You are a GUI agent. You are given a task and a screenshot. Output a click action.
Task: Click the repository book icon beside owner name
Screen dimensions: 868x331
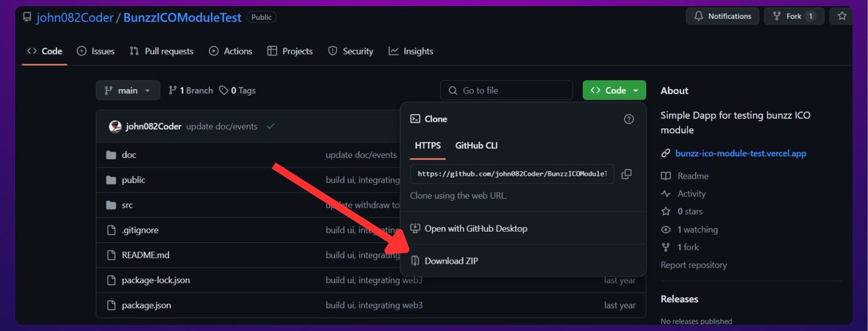pyautogui.click(x=27, y=17)
